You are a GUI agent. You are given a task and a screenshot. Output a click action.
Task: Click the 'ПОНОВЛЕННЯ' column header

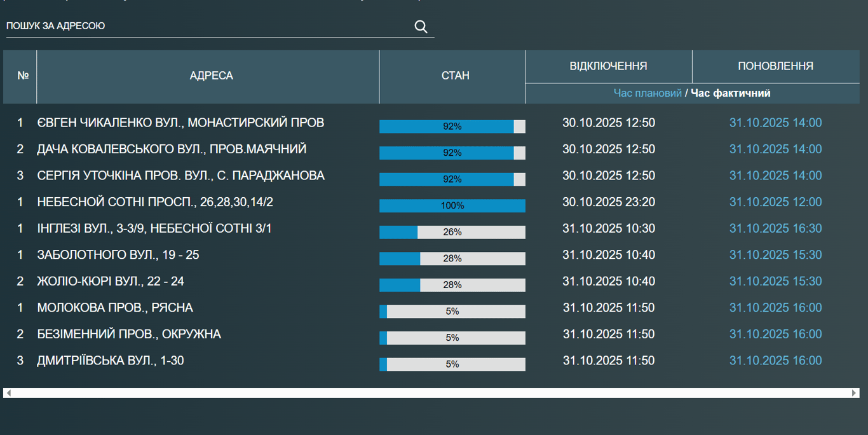click(x=775, y=66)
